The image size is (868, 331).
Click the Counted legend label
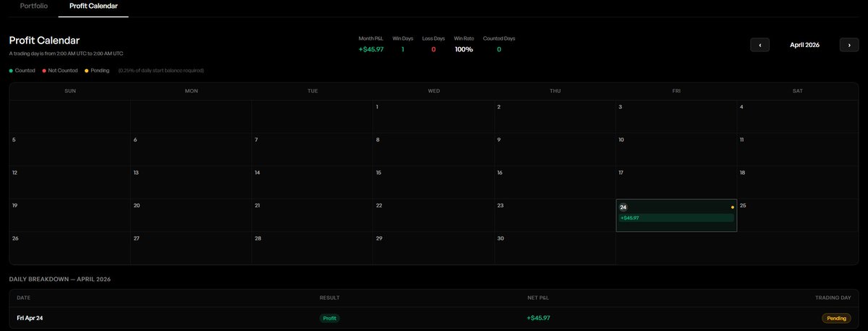pyautogui.click(x=25, y=70)
